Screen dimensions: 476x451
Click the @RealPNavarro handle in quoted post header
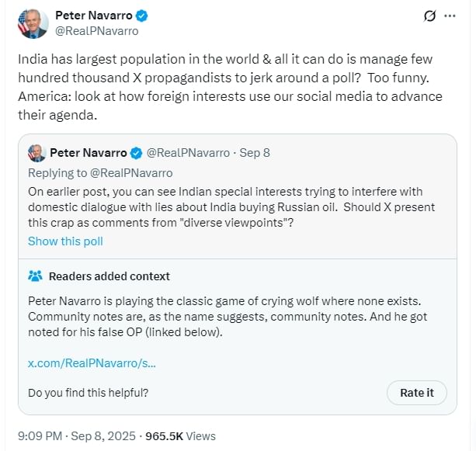tap(188, 152)
